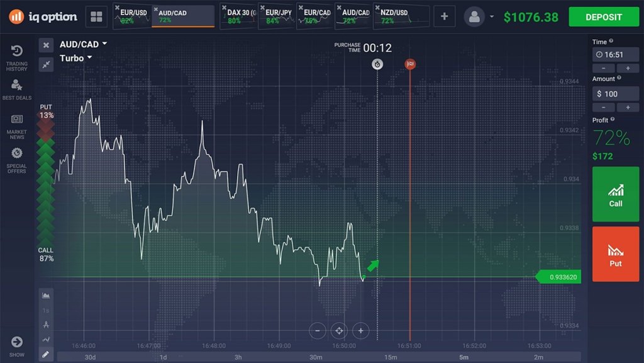Click the red expiration flag marker
This screenshot has height=363, width=644.
click(x=410, y=64)
